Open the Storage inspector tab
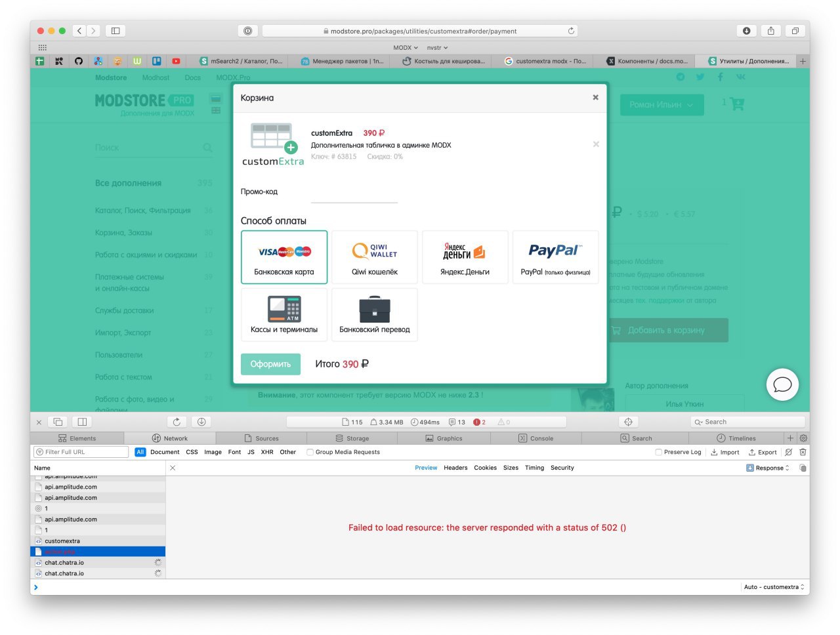 (x=352, y=438)
